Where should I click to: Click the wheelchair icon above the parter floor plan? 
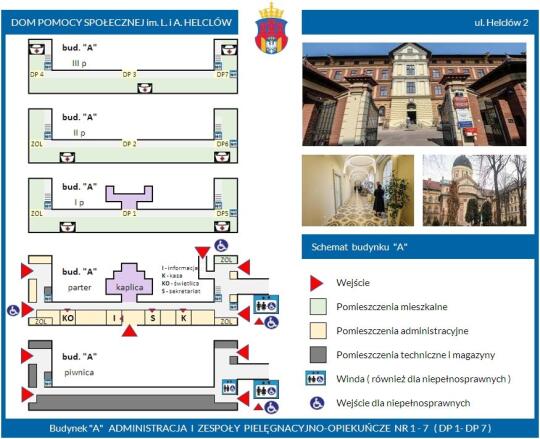click(x=221, y=246)
